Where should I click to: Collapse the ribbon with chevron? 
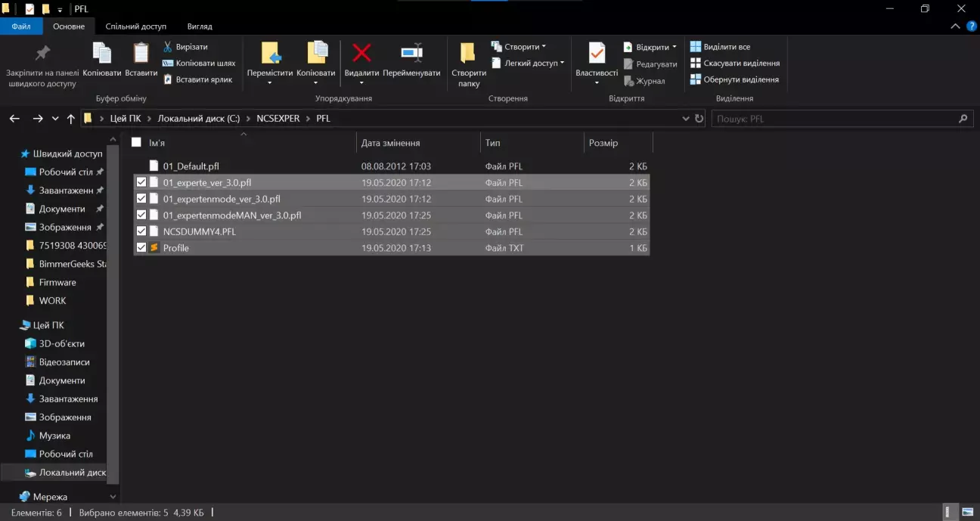954,26
